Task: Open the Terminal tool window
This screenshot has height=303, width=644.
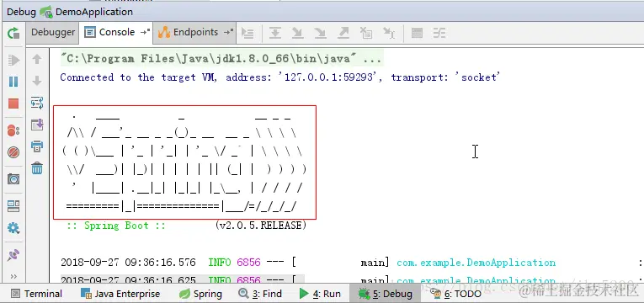Action: pos(37,294)
